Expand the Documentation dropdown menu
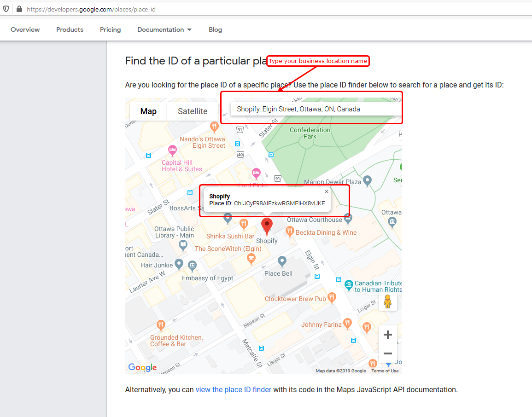Screen dimensions: 532x417 [x=164, y=29]
